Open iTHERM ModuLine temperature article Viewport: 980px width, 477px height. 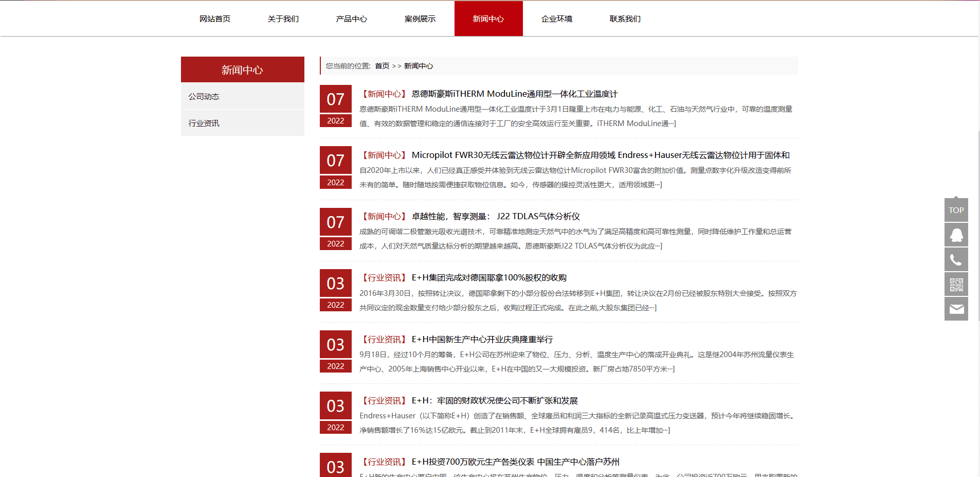(x=514, y=94)
